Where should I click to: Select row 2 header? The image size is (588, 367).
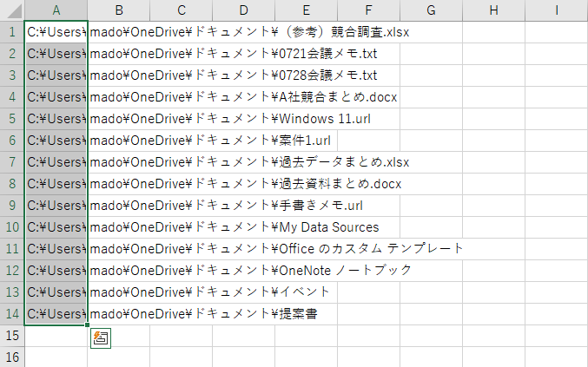(12, 54)
